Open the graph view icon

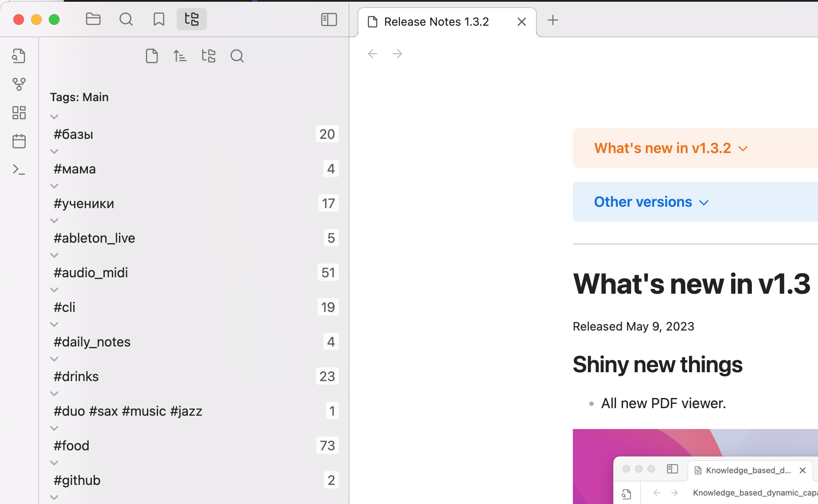click(19, 84)
